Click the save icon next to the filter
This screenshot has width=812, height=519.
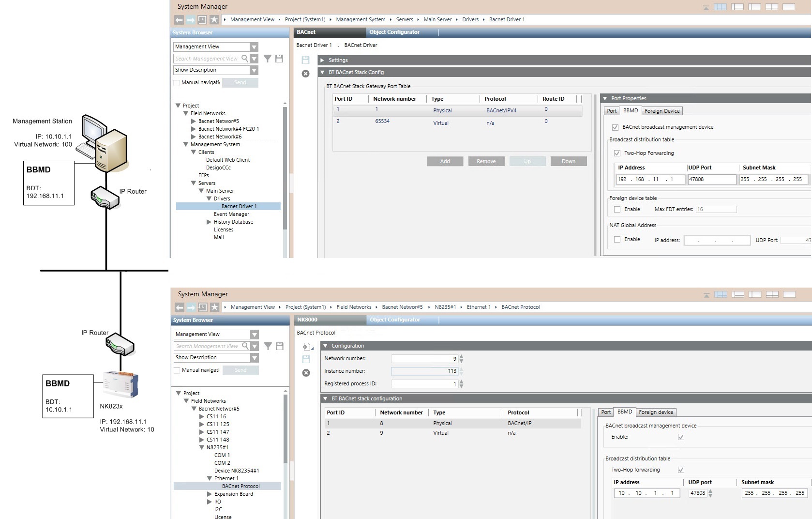[x=279, y=59]
